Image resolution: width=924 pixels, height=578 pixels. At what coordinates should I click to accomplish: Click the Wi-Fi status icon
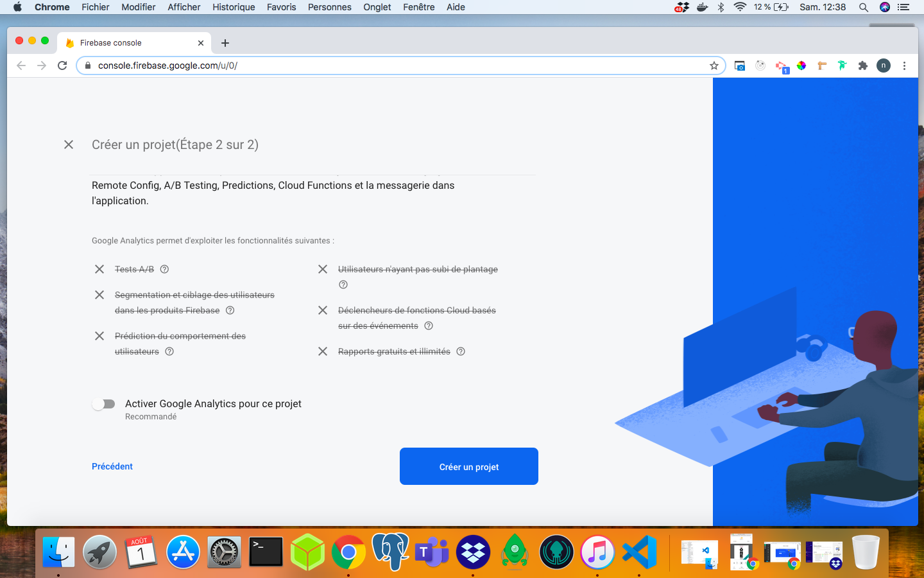point(740,7)
